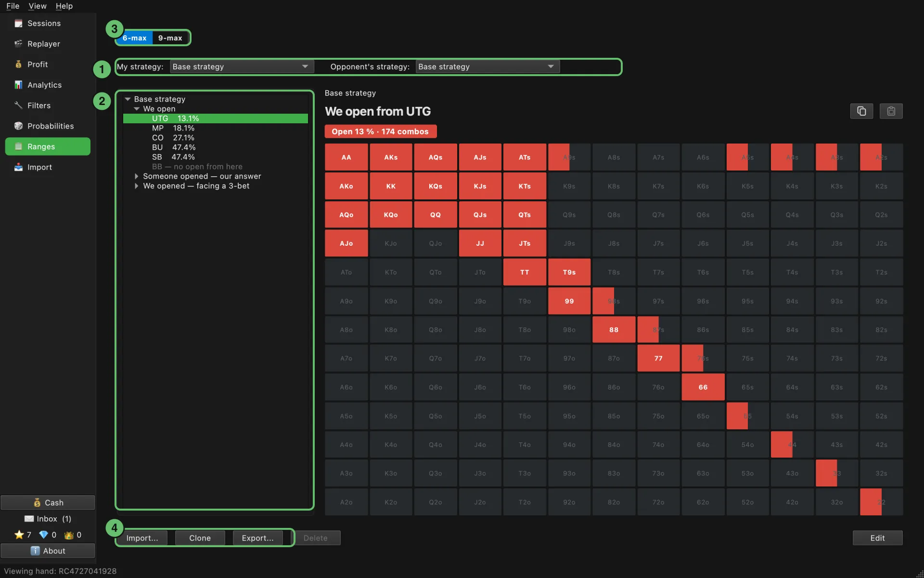
Task: Select the Ranges sidebar icon
Action: point(18,146)
